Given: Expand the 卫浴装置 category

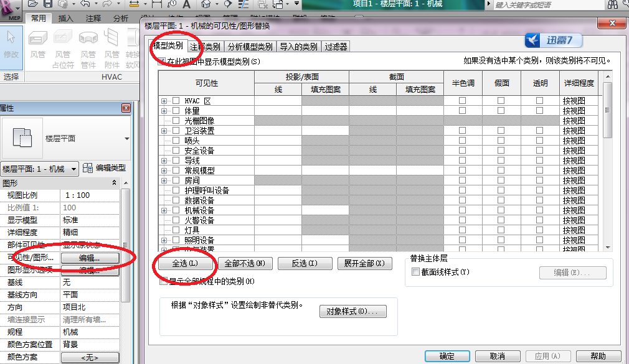Looking at the screenshot, I should [164, 131].
